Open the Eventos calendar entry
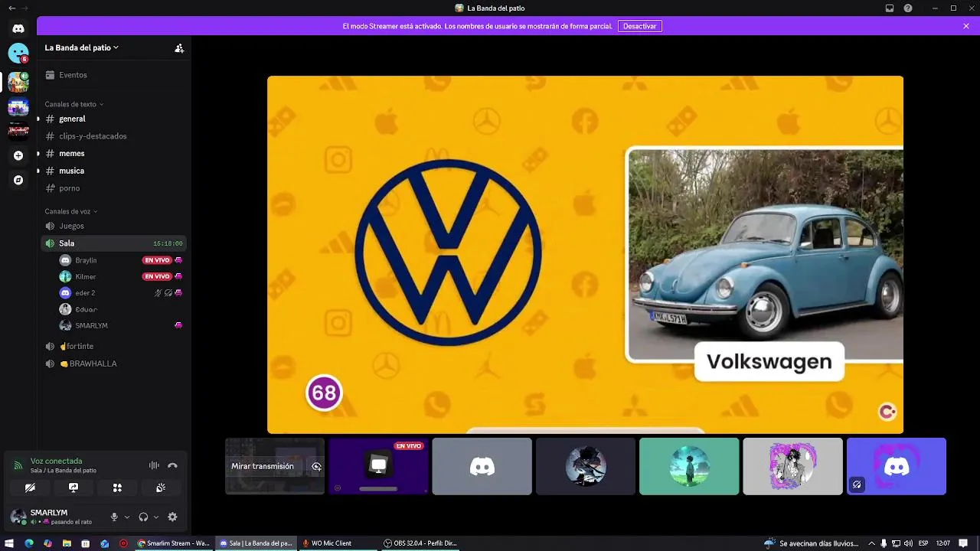This screenshot has height=551, width=980. coord(113,75)
